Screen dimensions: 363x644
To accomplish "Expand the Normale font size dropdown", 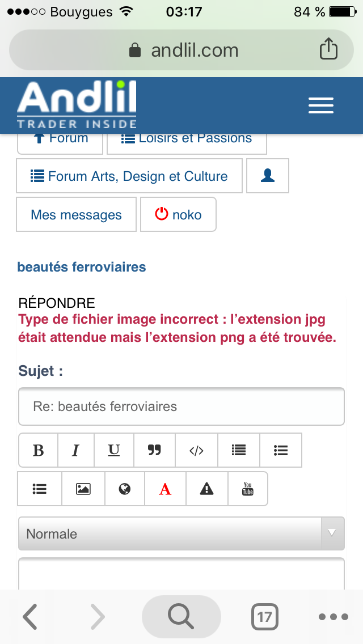I will [x=181, y=533].
